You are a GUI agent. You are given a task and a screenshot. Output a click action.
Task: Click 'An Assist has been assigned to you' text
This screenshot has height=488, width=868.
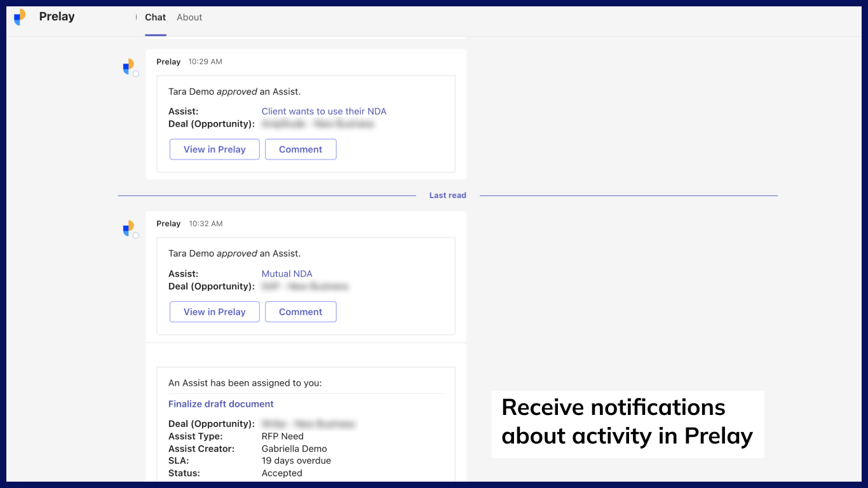tap(245, 383)
